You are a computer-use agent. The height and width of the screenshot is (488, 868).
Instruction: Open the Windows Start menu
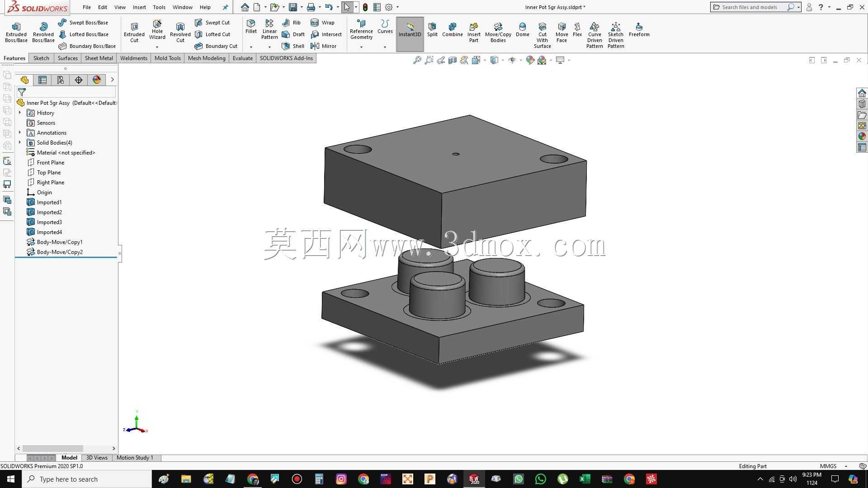pos(11,479)
